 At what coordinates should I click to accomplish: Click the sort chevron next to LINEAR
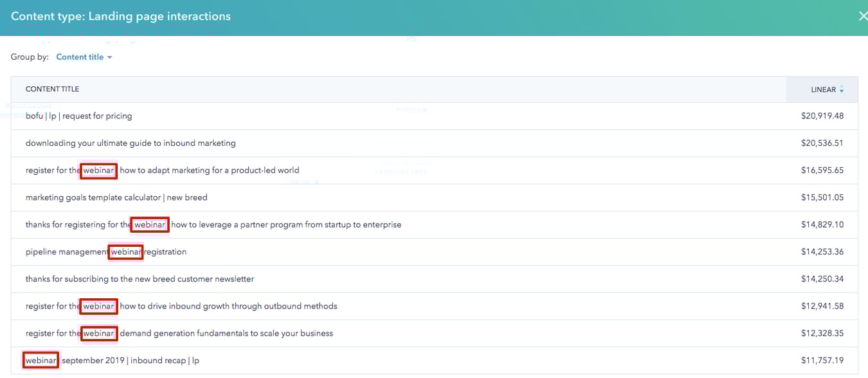[840, 89]
